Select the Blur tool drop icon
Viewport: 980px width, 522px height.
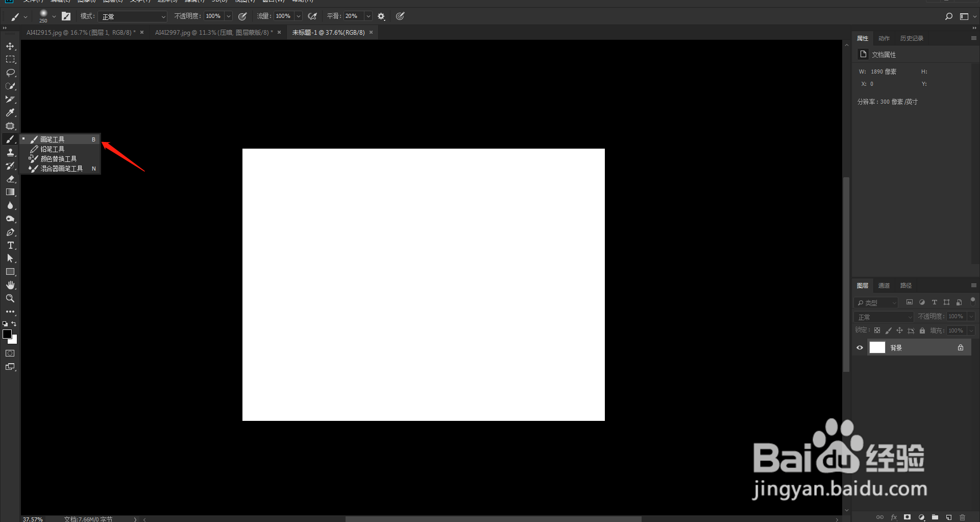pyautogui.click(x=10, y=206)
